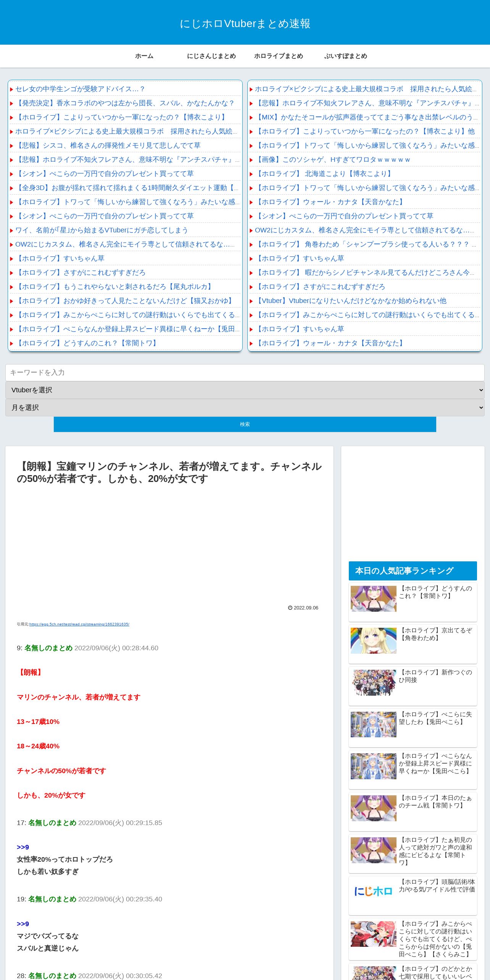
Task: Open the ワイ、名前が「星」から始まる link
Action: pyautogui.click(x=102, y=230)
